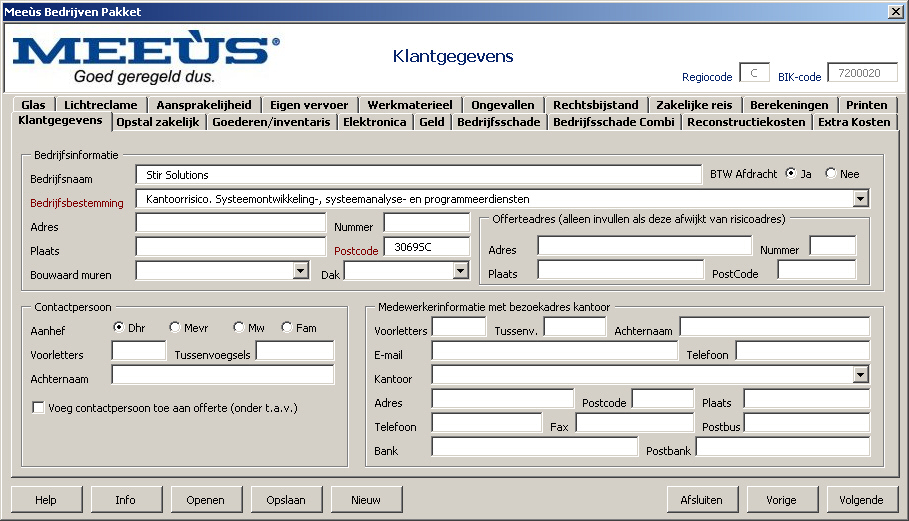Screen dimensions: 909x521
Task: Click the Contactpersoon Voorletters field
Action: (139, 351)
